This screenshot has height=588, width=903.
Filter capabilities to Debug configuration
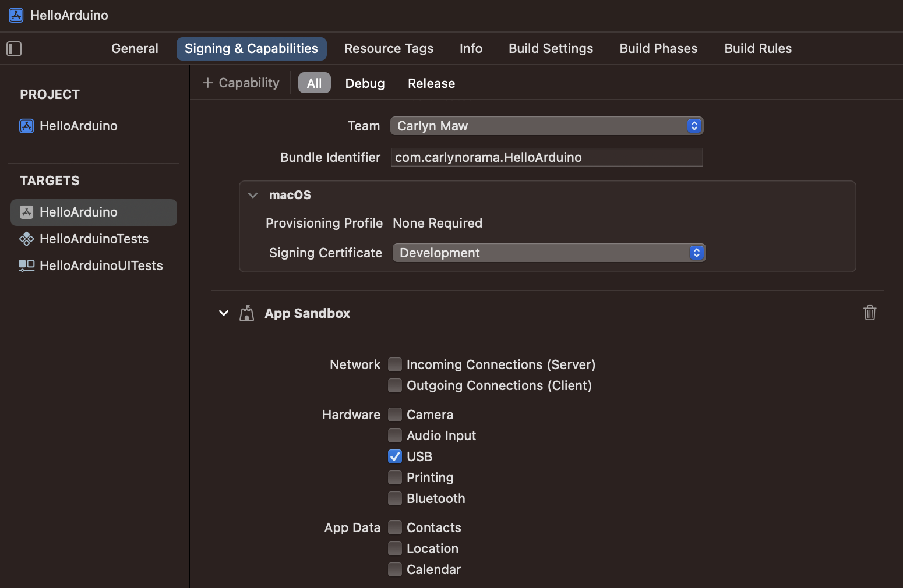click(x=365, y=83)
